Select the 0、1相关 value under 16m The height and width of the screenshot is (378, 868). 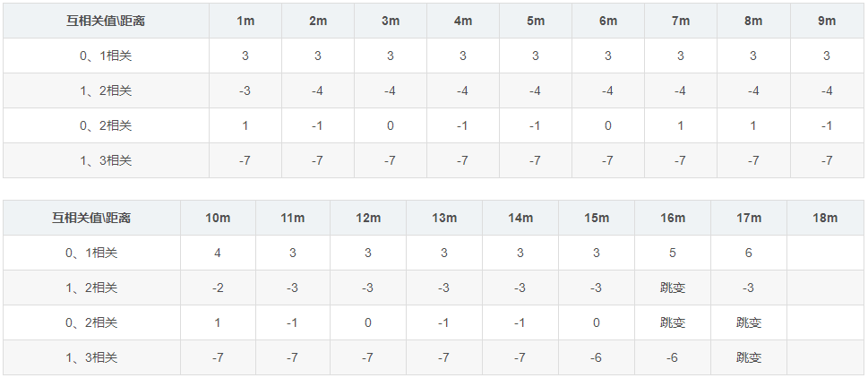click(x=673, y=253)
